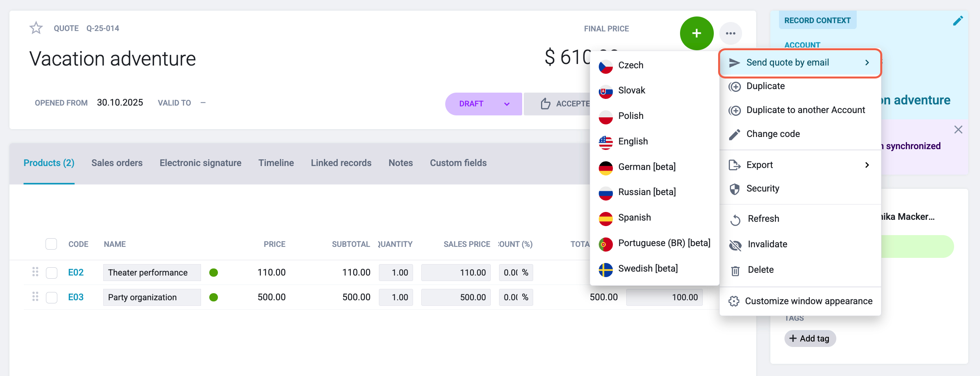Click the Delete trash can icon
Screen dimensions: 980x376
[x=735, y=270]
